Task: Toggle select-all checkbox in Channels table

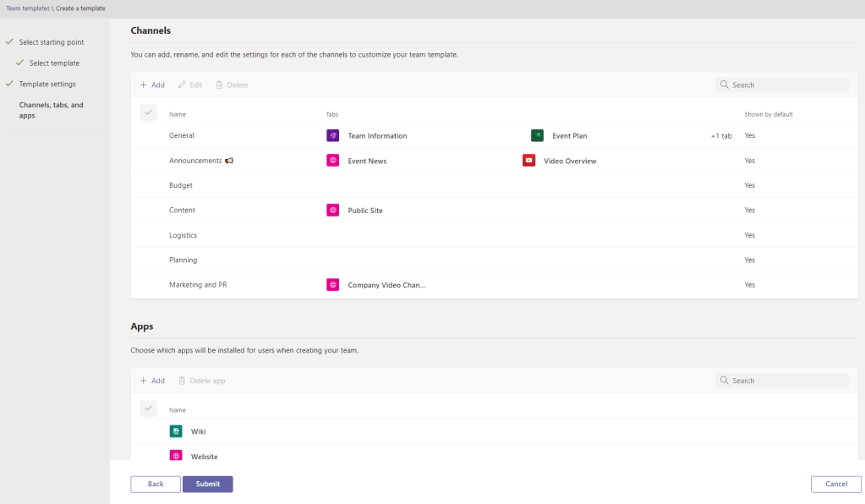Action: (148, 113)
